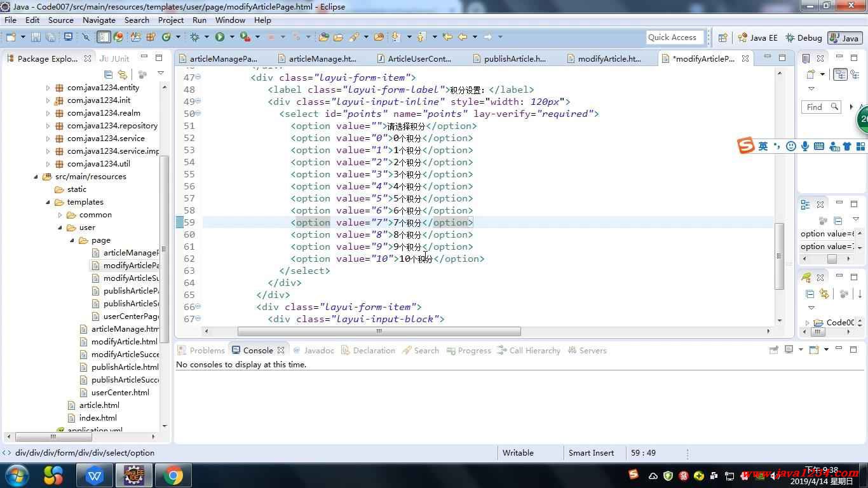
Task: Click the Sogou input method logo
Action: tap(746, 146)
